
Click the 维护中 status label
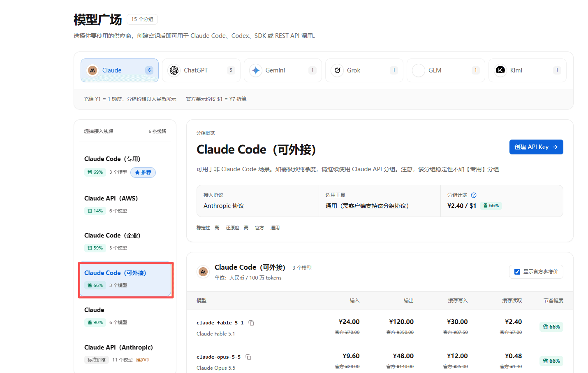pos(142,360)
